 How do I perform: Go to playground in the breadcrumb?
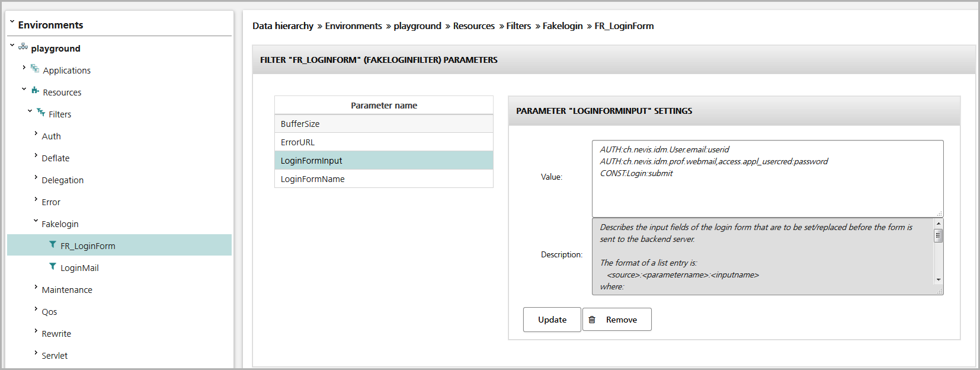click(x=417, y=26)
